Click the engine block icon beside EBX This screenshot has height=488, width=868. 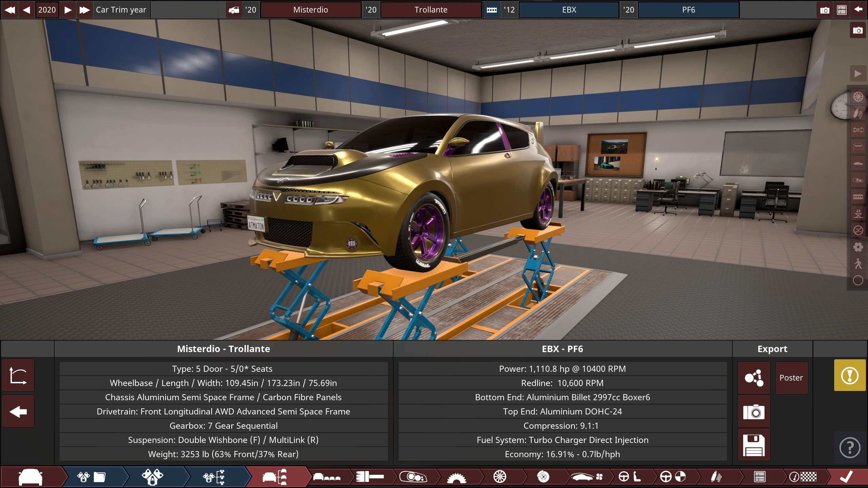coord(492,10)
